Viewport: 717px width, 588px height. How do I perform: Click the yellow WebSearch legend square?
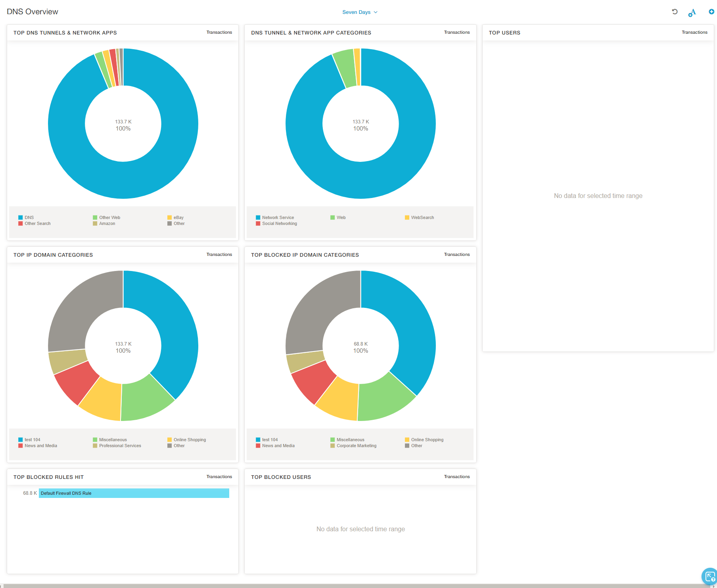coord(407,218)
